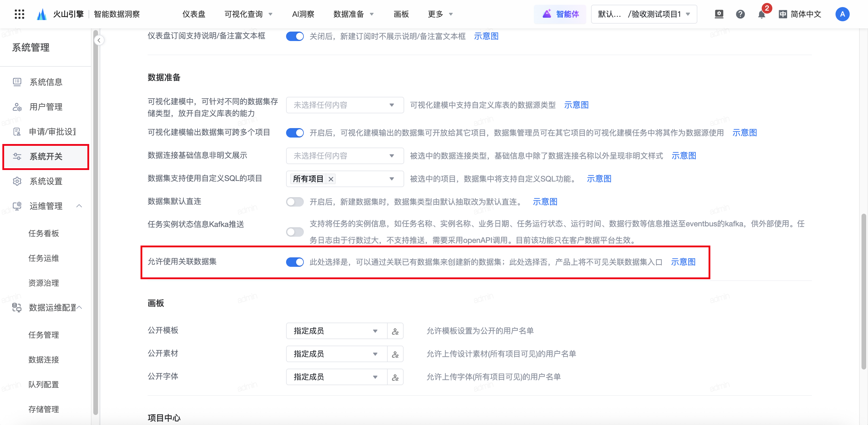Open the 公开素材 指定成员 dropdown

pos(336,354)
